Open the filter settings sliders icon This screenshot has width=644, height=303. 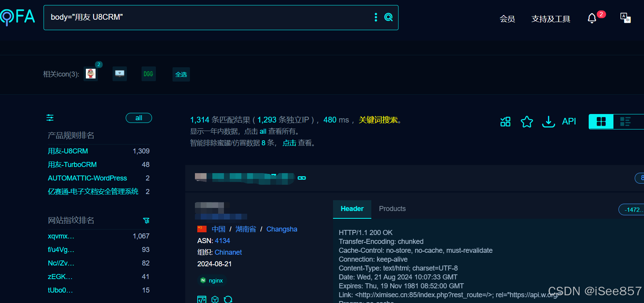[x=50, y=117]
